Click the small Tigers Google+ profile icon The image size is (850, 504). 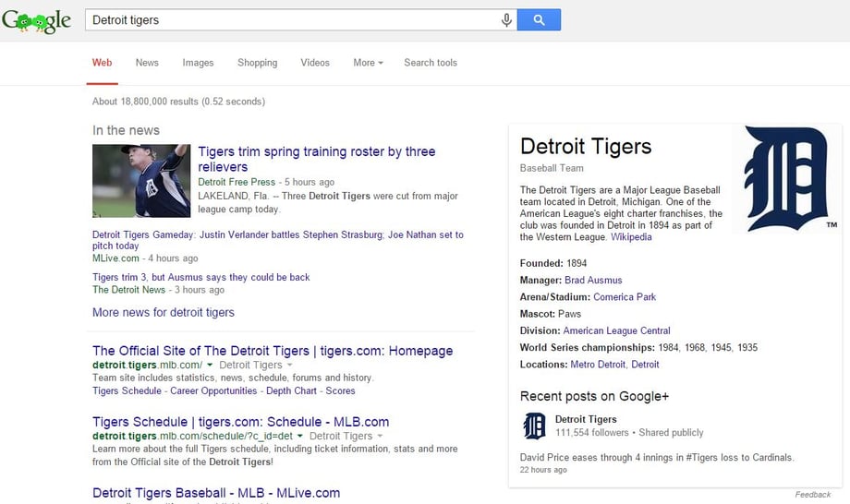tap(534, 426)
